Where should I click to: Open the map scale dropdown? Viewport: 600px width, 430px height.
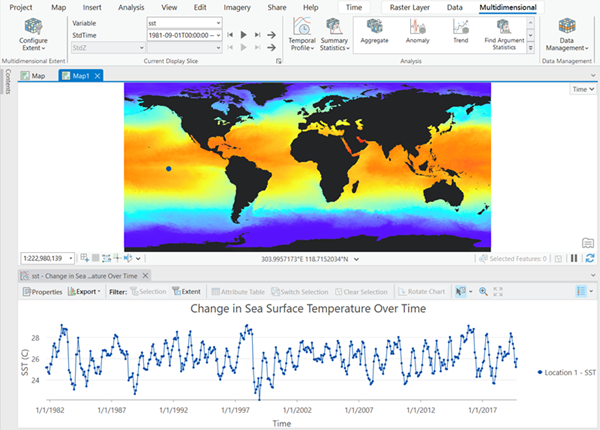tap(71, 258)
